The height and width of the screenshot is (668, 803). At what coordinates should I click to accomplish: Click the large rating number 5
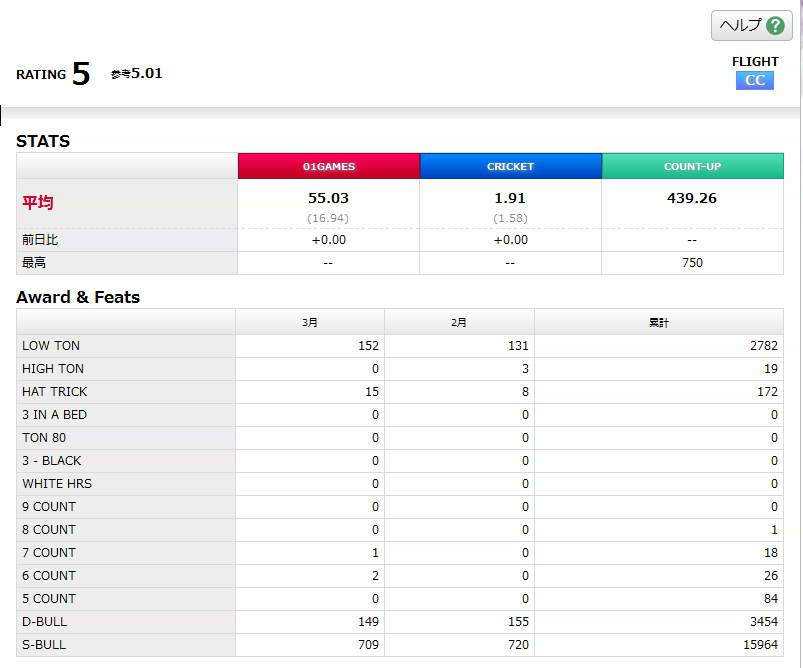pyautogui.click(x=81, y=74)
